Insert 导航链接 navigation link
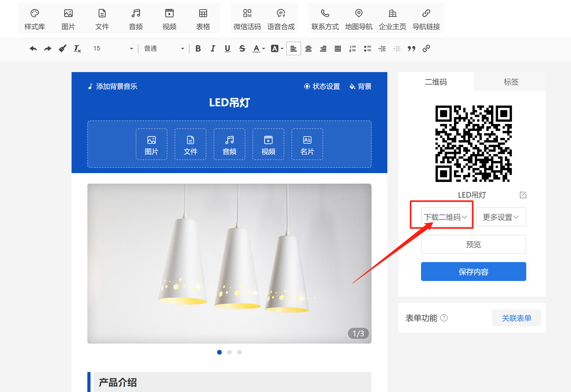The width and height of the screenshot is (571, 392). pyautogui.click(x=426, y=19)
